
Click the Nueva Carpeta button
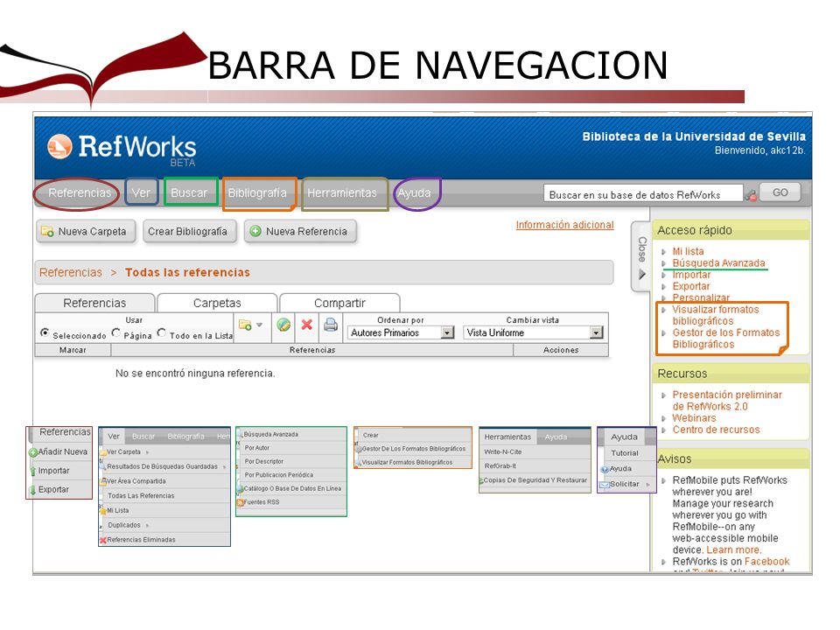pyautogui.click(x=85, y=231)
